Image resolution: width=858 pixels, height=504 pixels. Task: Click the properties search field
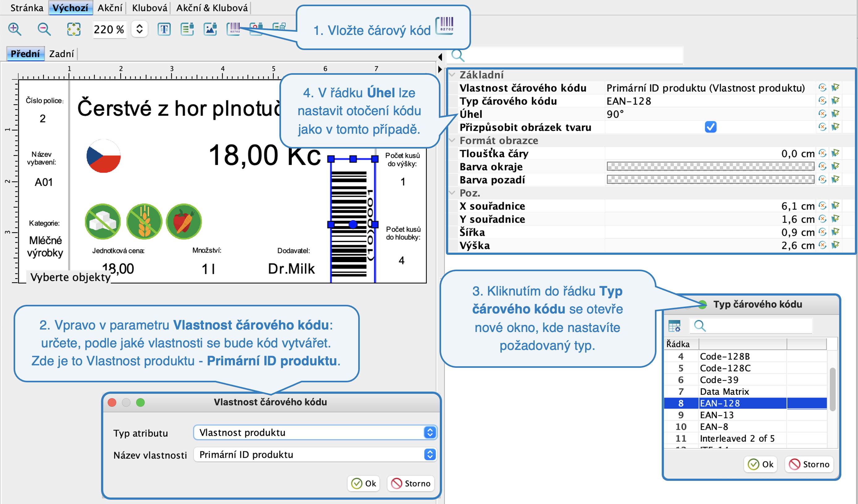(565, 55)
